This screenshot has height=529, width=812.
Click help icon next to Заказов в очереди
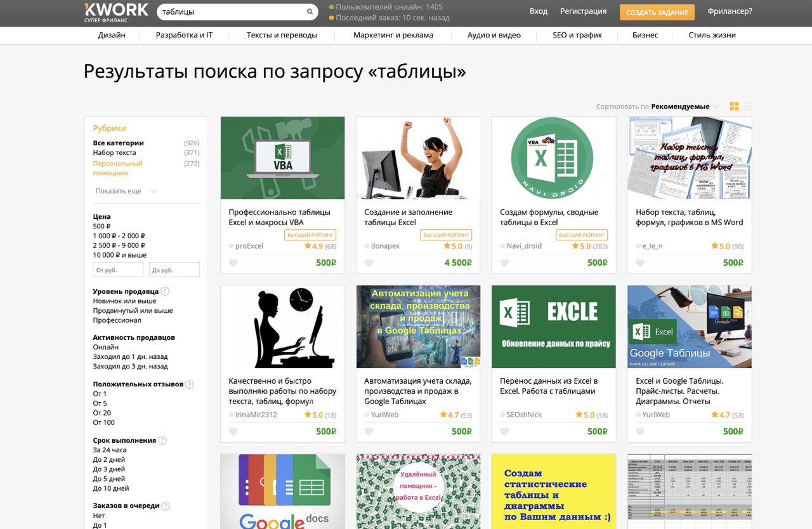[166, 506]
